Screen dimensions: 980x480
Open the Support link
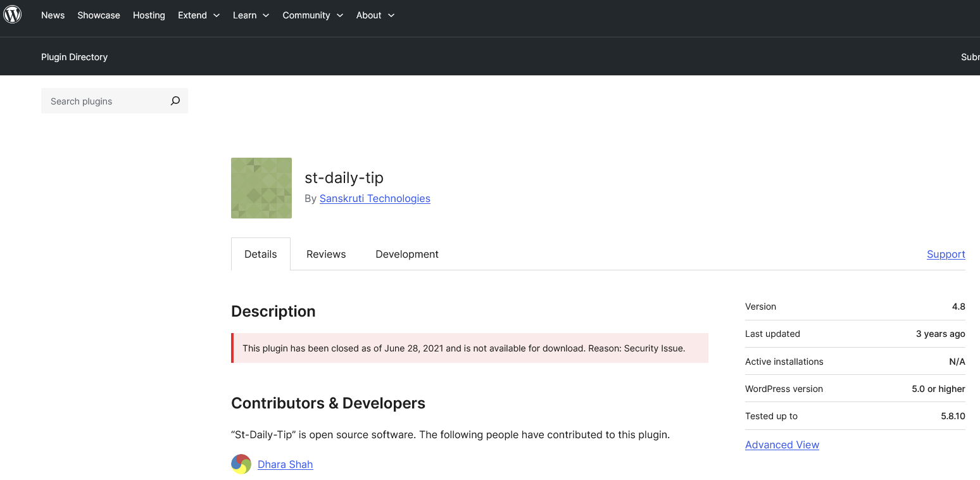click(x=946, y=254)
